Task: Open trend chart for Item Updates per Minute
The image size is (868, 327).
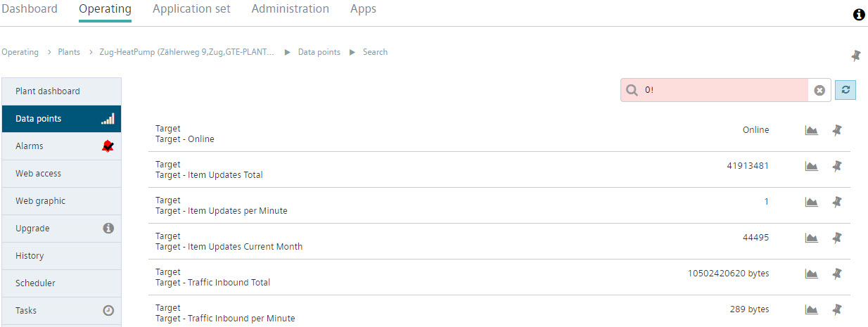Action: pos(811,202)
